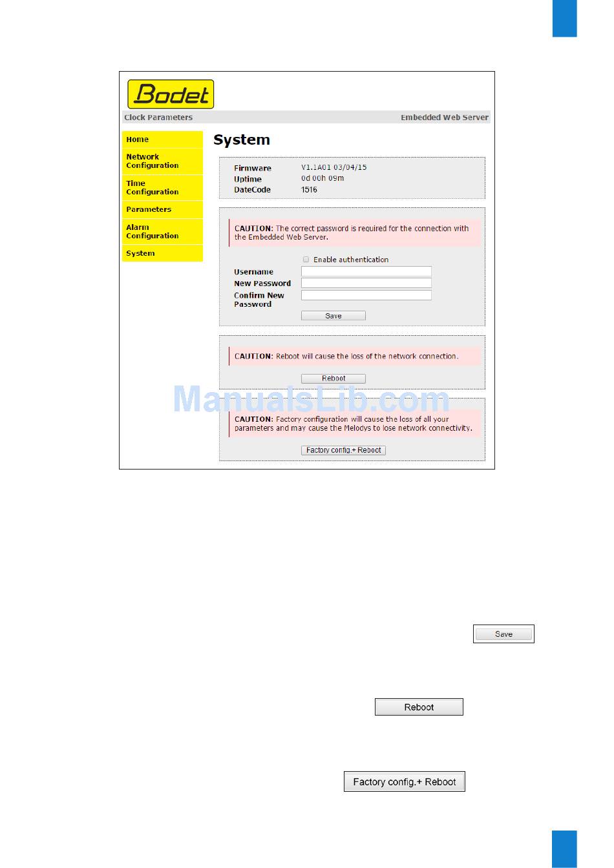Viewport: 614px width, 868px height.
Task: Click large Factory config.+ Reboot illustration
Action: coord(405,782)
